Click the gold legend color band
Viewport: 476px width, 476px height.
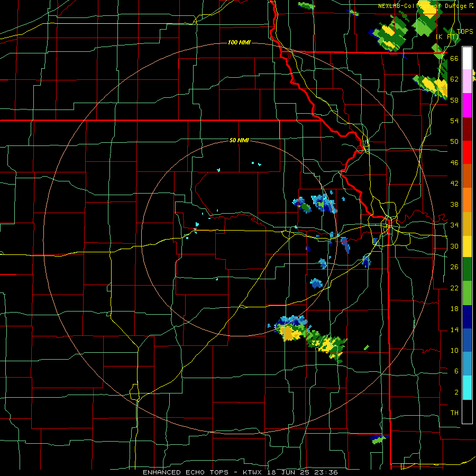[467, 224]
